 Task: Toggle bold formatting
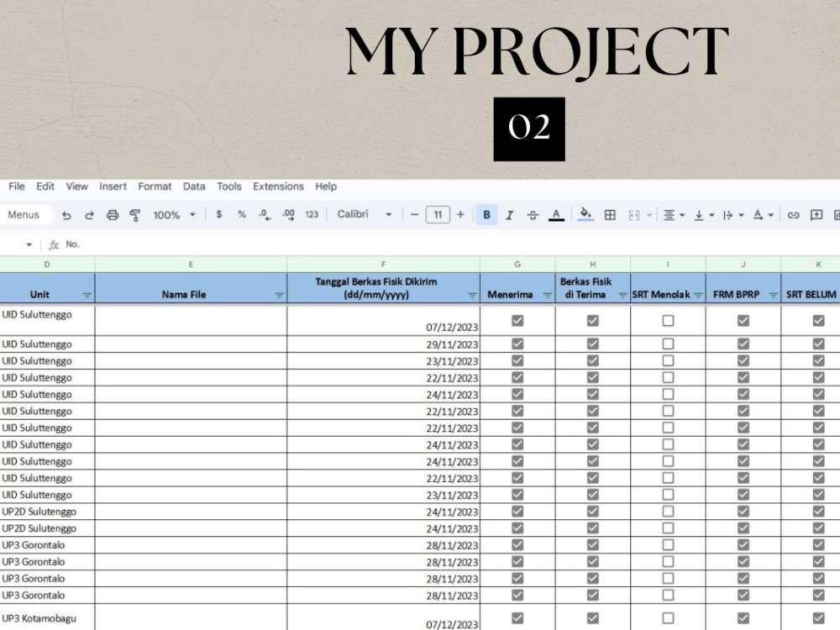click(486, 215)
